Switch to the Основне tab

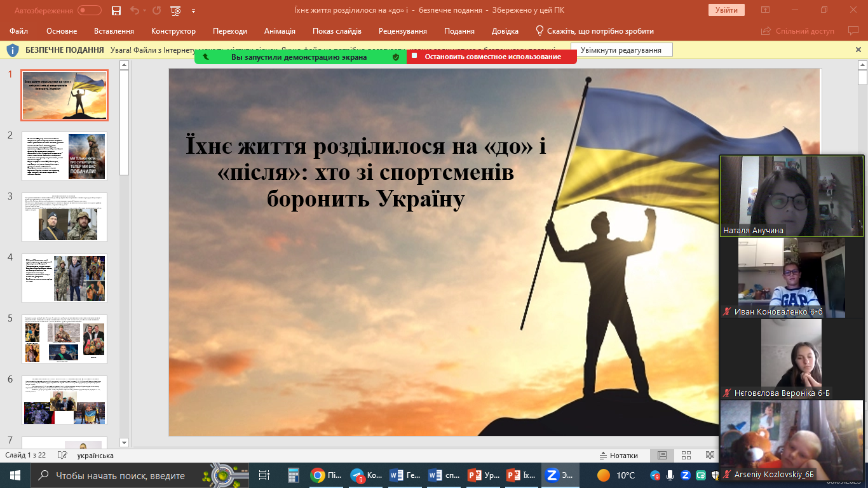pyautogui.click(x=62, y=31)
